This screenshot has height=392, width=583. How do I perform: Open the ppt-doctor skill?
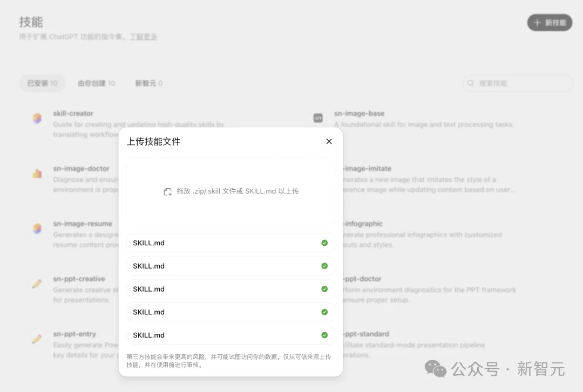point(362,279)
